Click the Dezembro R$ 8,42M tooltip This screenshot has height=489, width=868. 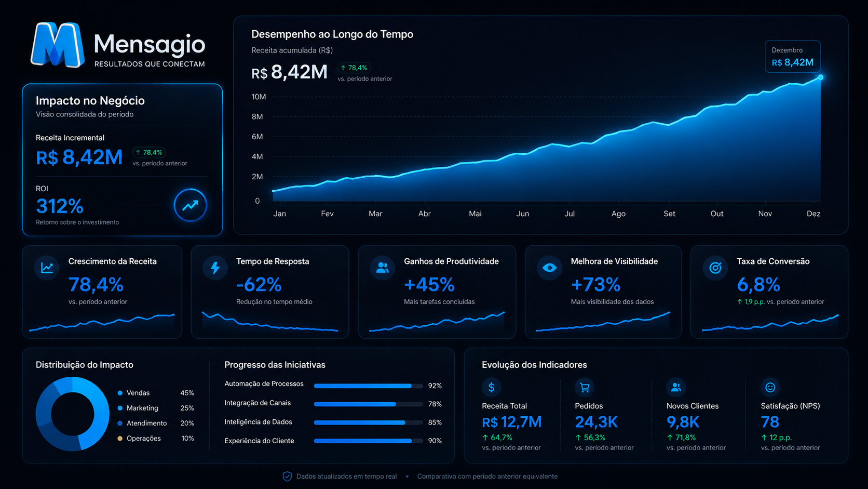coord(793,57)
